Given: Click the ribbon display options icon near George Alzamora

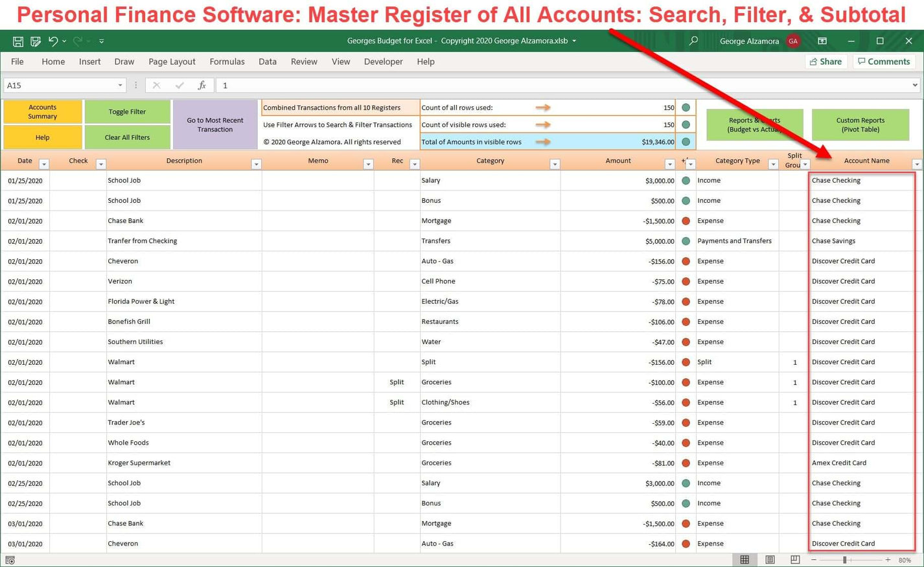Looking at the screenshot, I should tap(822, 41).
